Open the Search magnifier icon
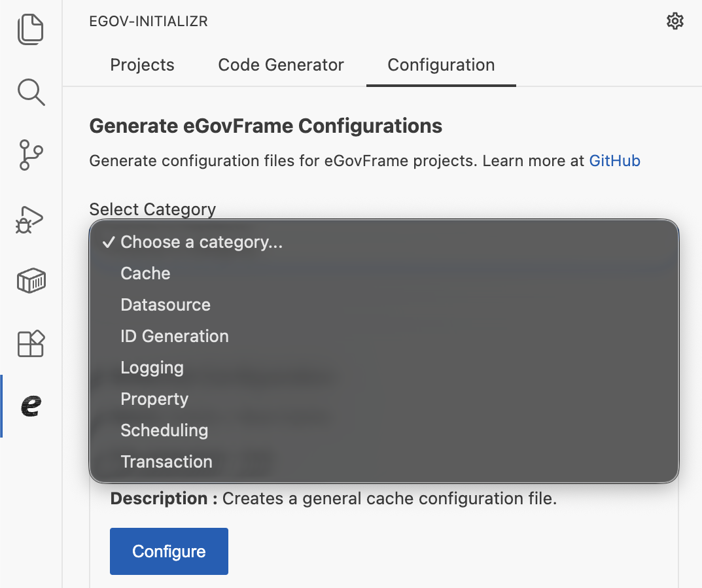 (x=31, y=92)
